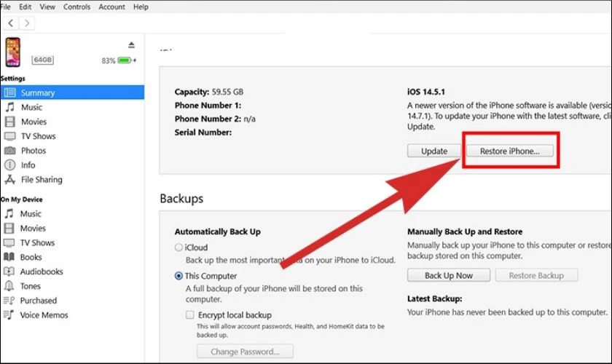The height and width of the screenshot is (364, 612).
Task: Show Books on the device
Action: (31, 257)
